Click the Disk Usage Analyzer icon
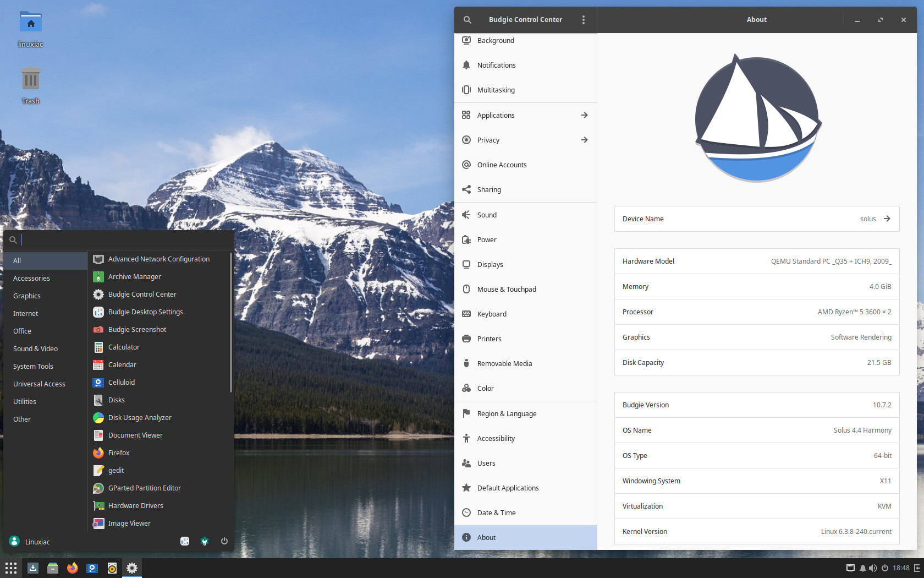The width and height of the screenshot is (924, 578). click(x=98, y=417)
